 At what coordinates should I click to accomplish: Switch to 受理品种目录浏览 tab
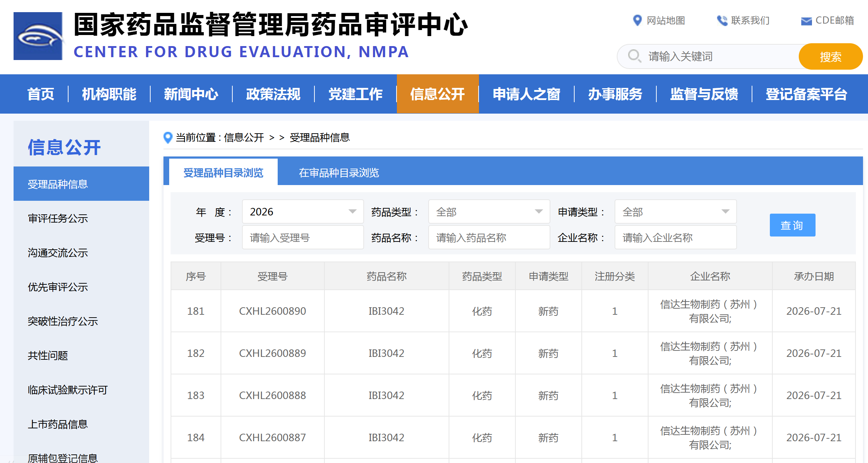pos(223,173)
